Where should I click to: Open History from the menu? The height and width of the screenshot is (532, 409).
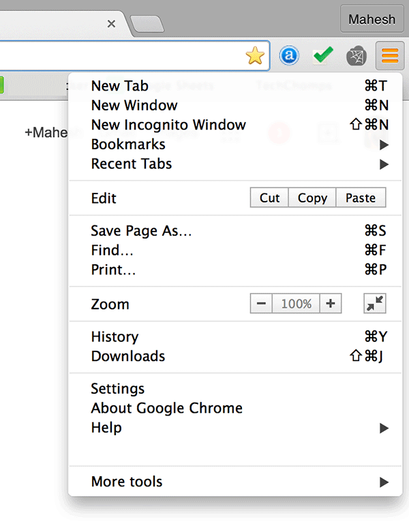pos(235,337)
